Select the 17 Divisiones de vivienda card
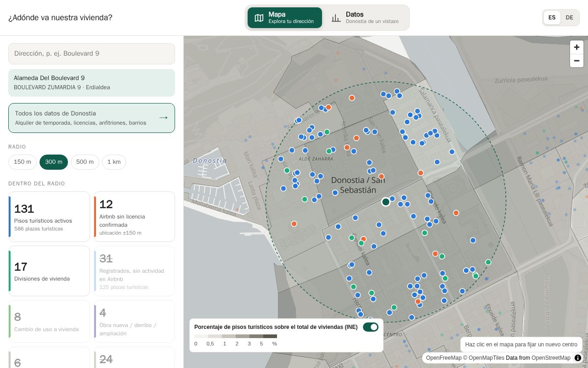The width and height of the screenshot is (588, 368). coord(49,271)
